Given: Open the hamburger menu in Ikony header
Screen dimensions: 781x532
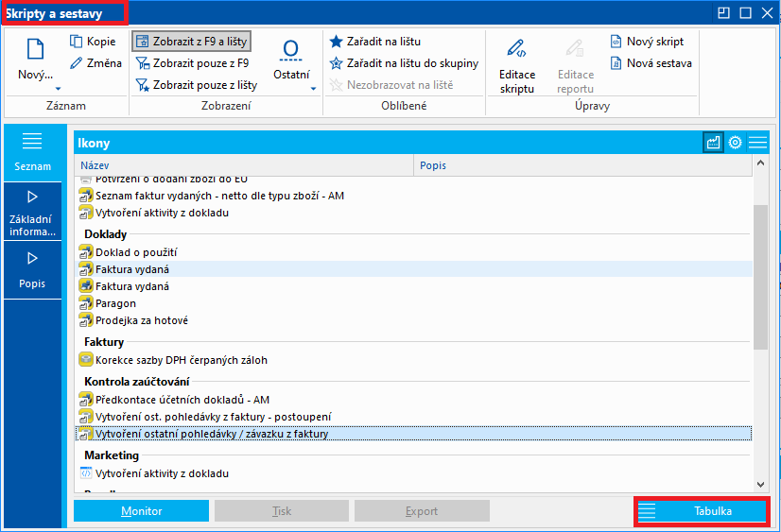Looking at the screenshot, I should tap(757, 143).
